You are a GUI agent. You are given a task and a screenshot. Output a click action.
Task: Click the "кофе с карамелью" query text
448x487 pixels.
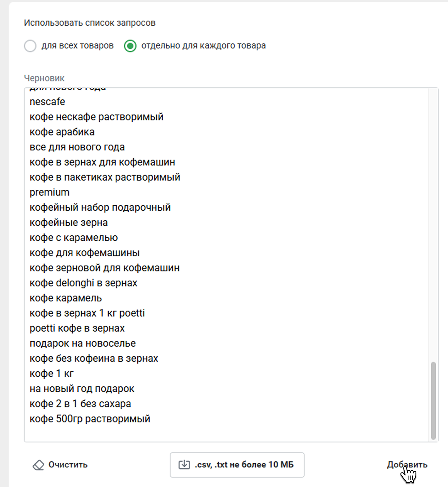pyautogui.click(x=74, y=238)
